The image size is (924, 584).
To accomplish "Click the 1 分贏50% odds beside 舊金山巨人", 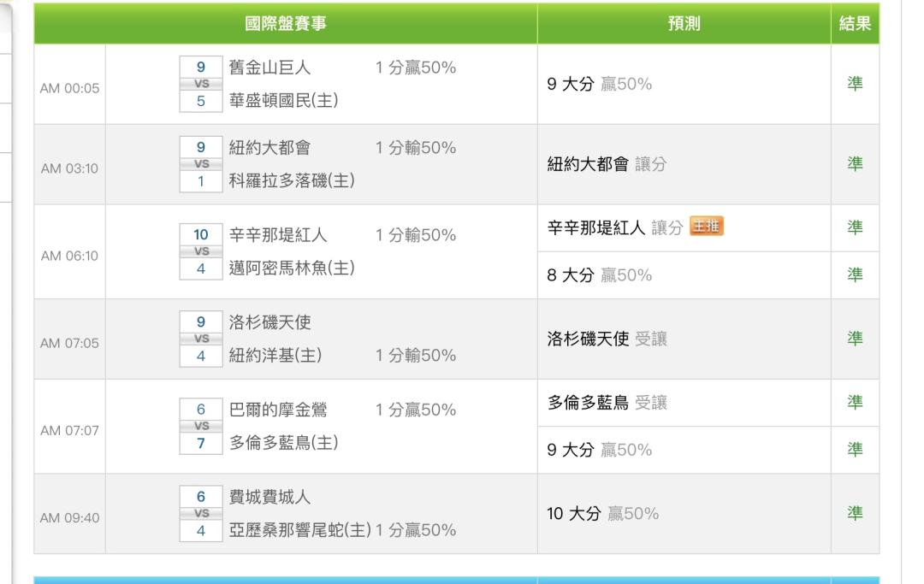I will pos(416,68).
